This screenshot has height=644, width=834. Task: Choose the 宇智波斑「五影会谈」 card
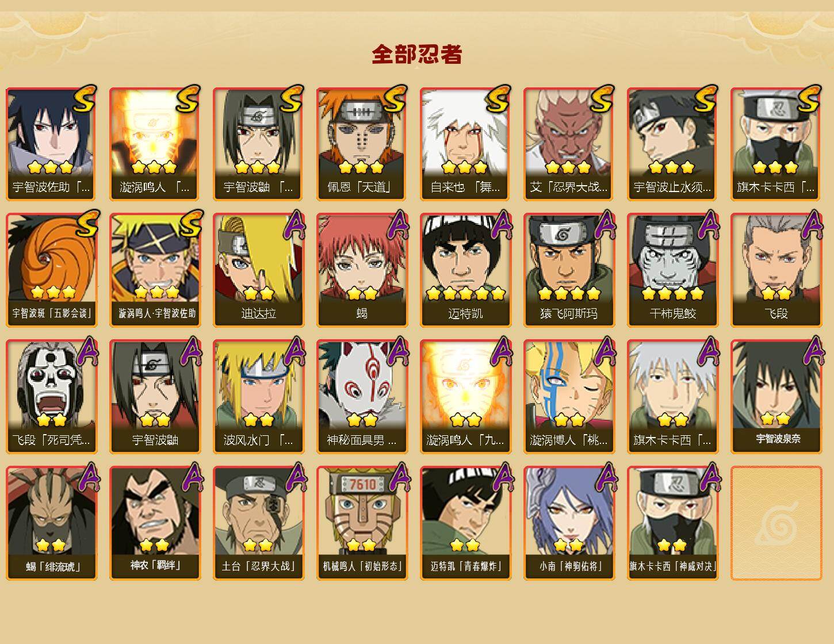coord(51,270)
